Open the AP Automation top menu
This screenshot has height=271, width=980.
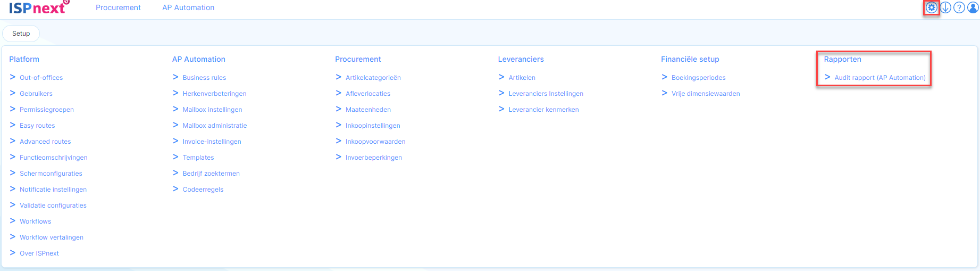[188, 7]
